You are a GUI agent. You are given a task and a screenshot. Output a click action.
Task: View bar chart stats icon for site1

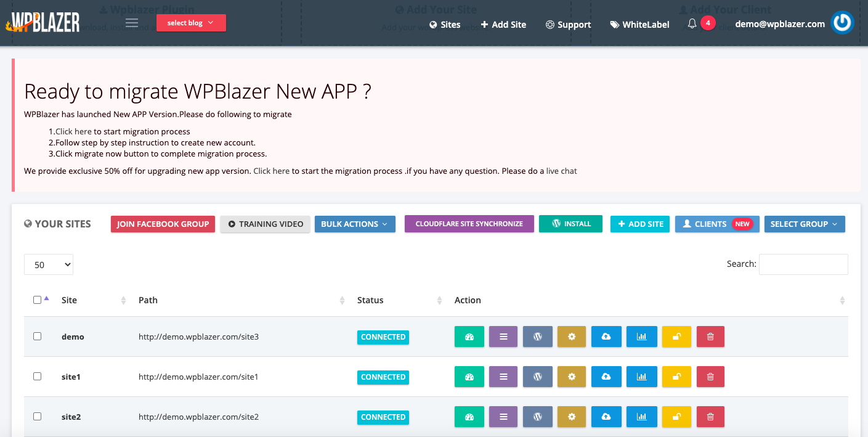641,377
